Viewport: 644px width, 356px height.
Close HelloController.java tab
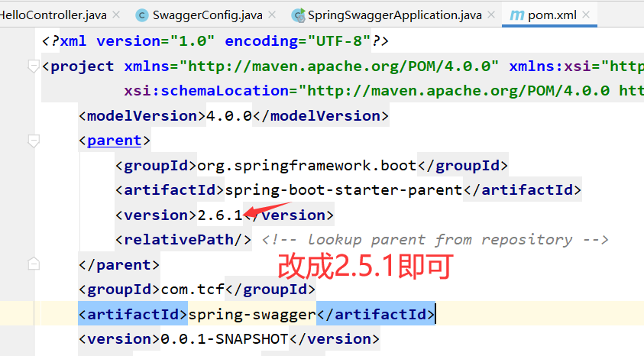coord(116,15)
